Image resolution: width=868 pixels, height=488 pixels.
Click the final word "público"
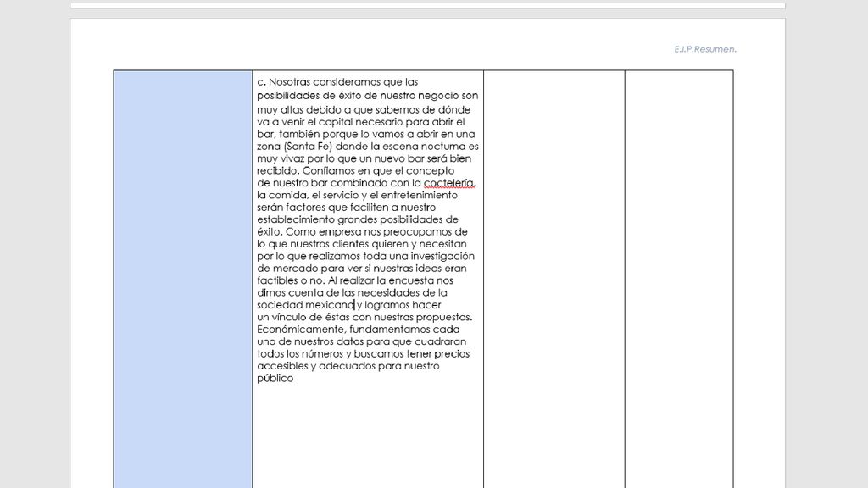(275, 379)
